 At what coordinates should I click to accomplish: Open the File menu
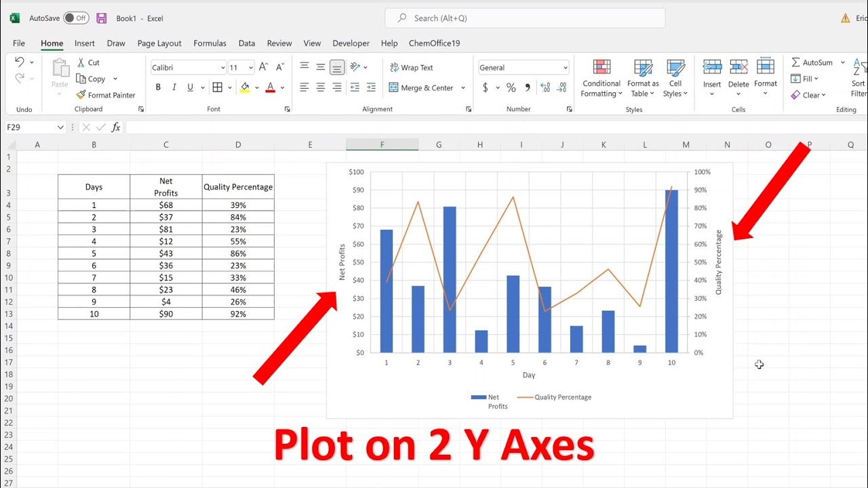click(19, 43)
